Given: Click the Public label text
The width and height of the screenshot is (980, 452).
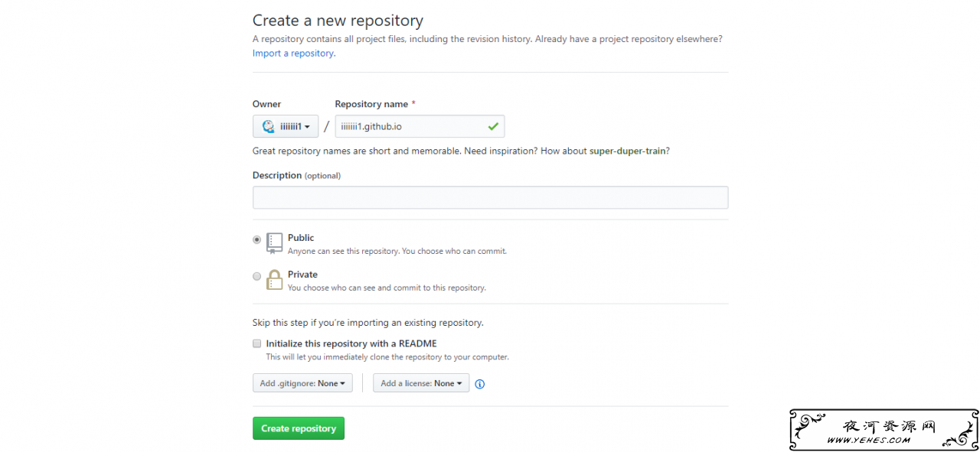Looking at the screenshot, I should (x=301, y=238).
